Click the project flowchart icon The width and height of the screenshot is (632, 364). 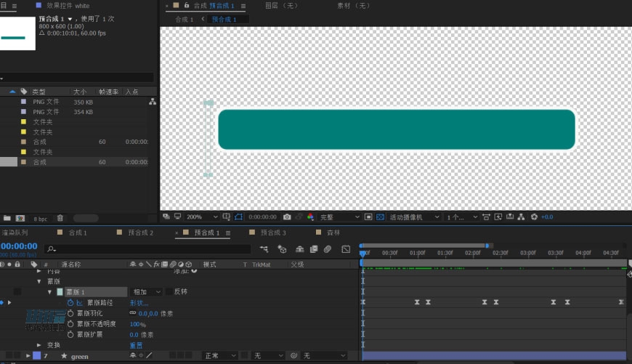point(153,102)
